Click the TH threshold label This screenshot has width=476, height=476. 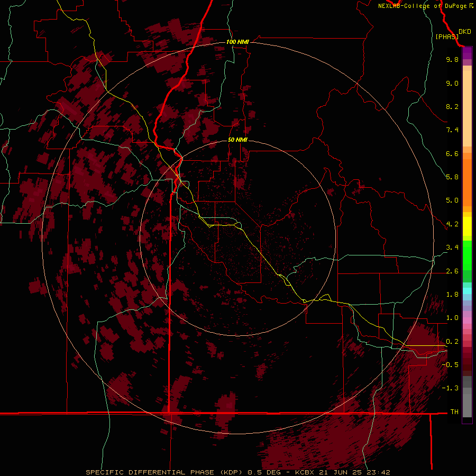tap(454, 412)
